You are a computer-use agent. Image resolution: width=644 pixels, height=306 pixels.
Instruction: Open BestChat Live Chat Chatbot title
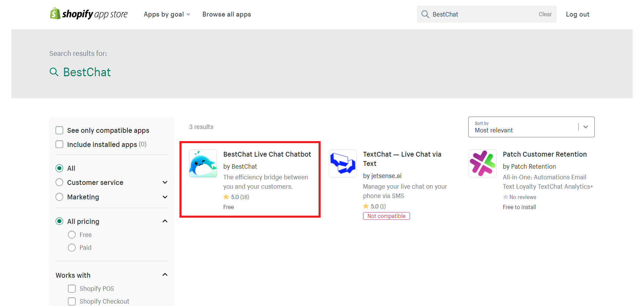tap(267, 154)
